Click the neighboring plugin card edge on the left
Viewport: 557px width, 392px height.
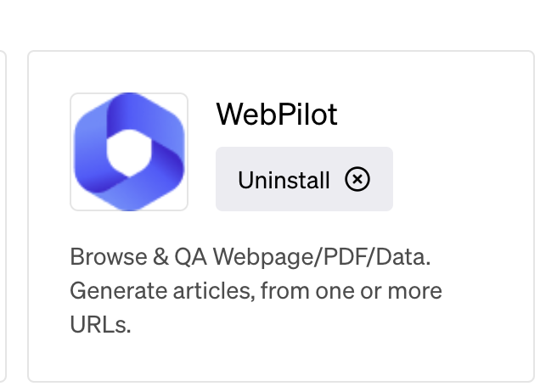3,216
